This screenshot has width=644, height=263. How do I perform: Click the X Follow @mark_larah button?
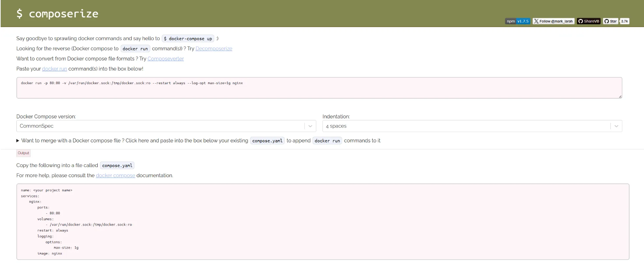[554, 21]
